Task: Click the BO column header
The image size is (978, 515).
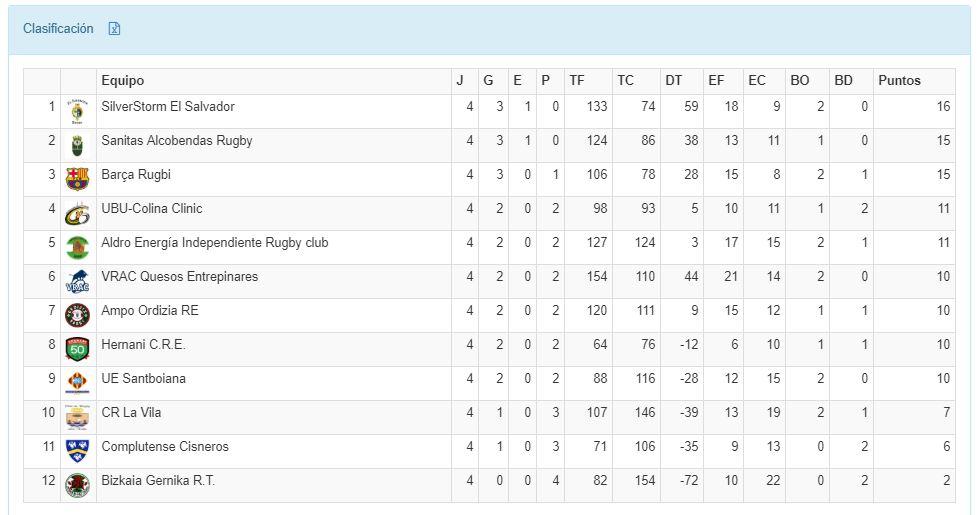Action: tap(799, 81)
